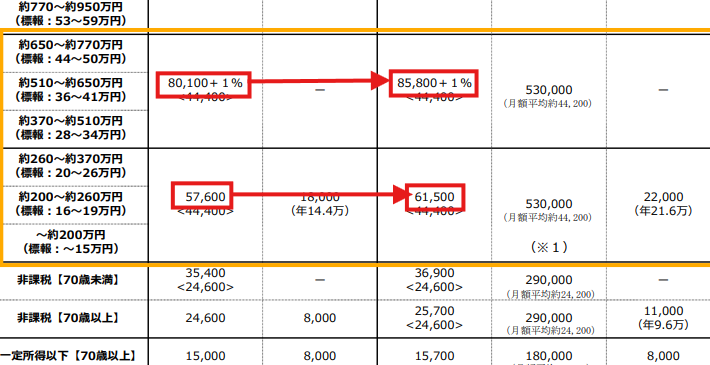Click the 36,900 value
Screen dimensions: 710x365
[435, 273]
